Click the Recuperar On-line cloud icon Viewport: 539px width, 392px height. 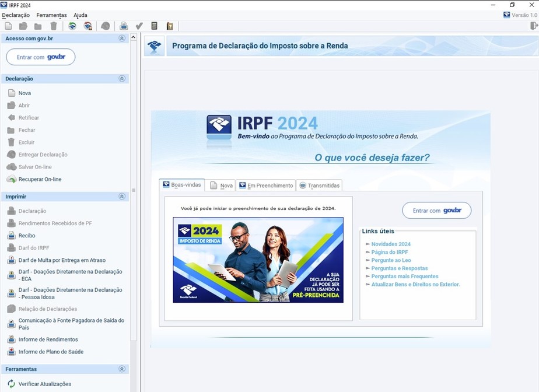(11, 179)
